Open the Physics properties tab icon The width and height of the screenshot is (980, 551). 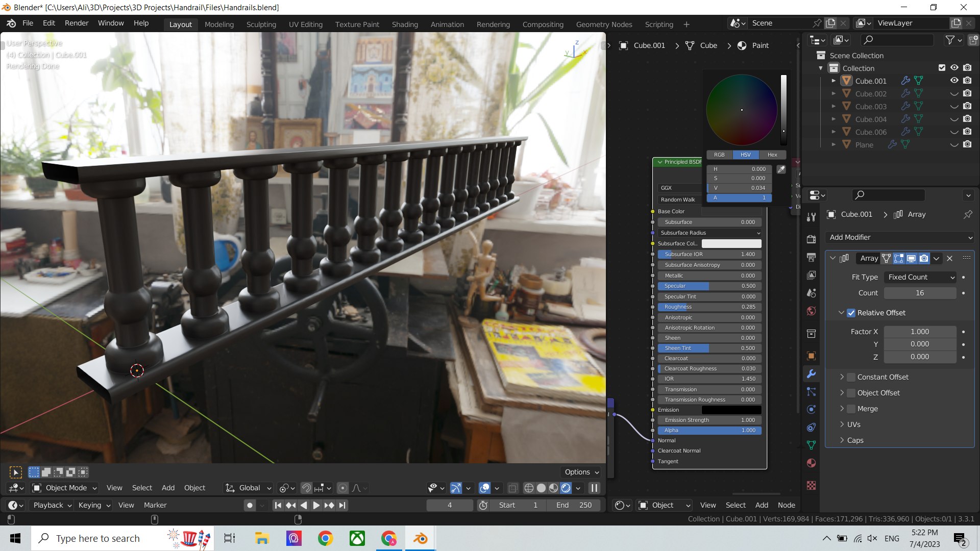pos(811,410)
